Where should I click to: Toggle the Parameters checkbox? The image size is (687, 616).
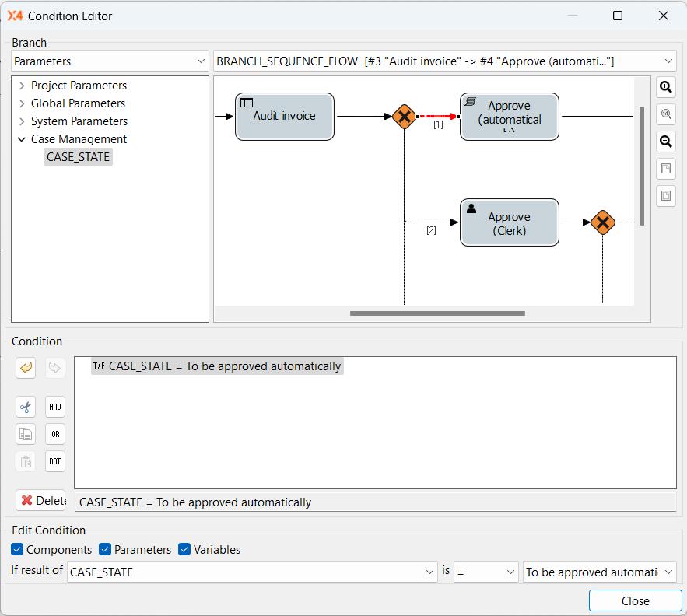coord(106,550)
